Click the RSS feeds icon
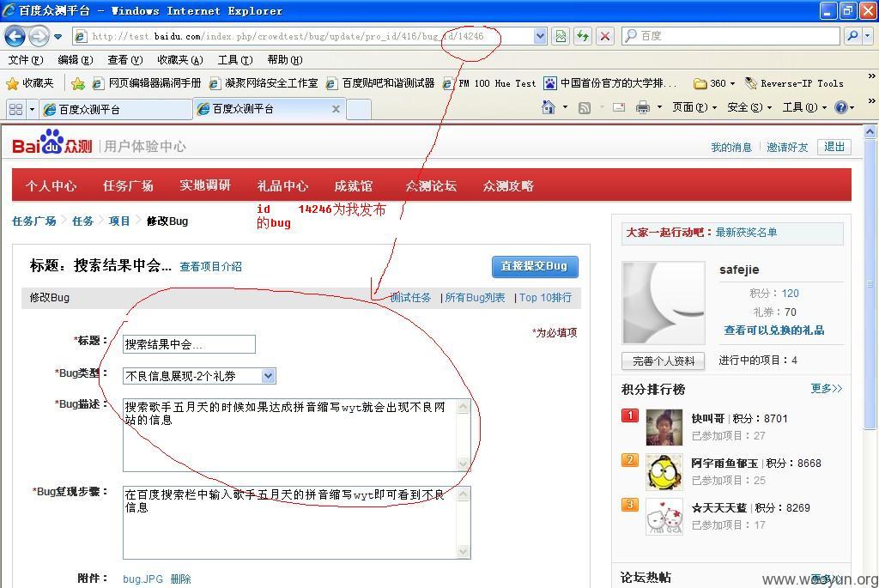The image size is (879, 588). tap(584, 107)
